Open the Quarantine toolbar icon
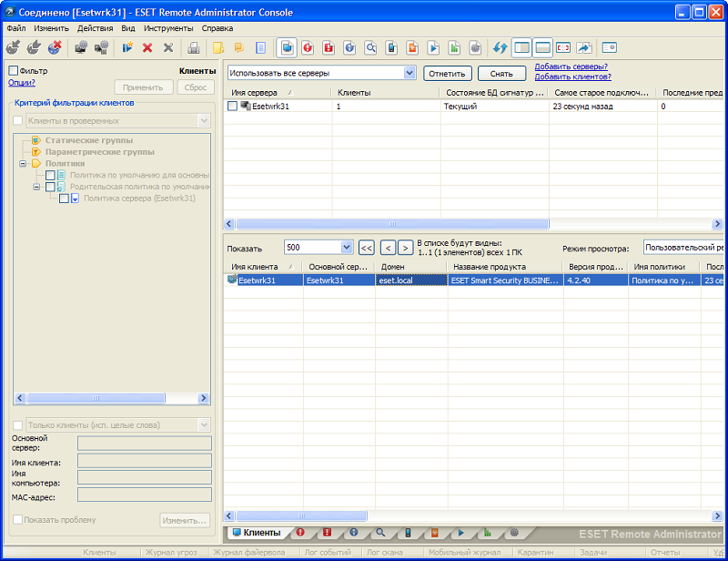Screen dimensions: 728x561 (412, 47)
